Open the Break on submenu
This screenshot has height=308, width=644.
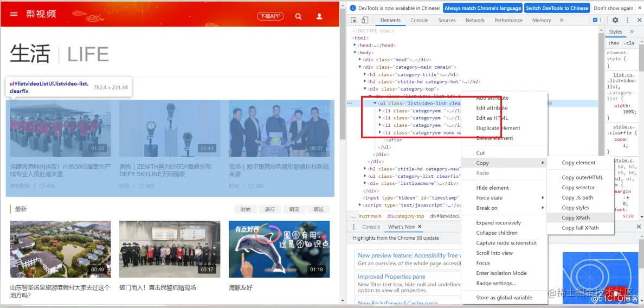(x=505, y=208)
